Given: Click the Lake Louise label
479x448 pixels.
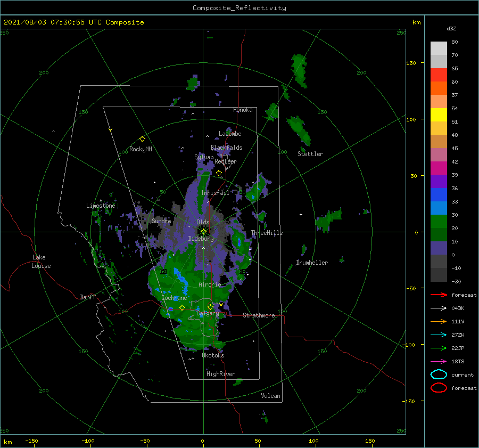Looking at the screenshot, I should coord(41,262).
